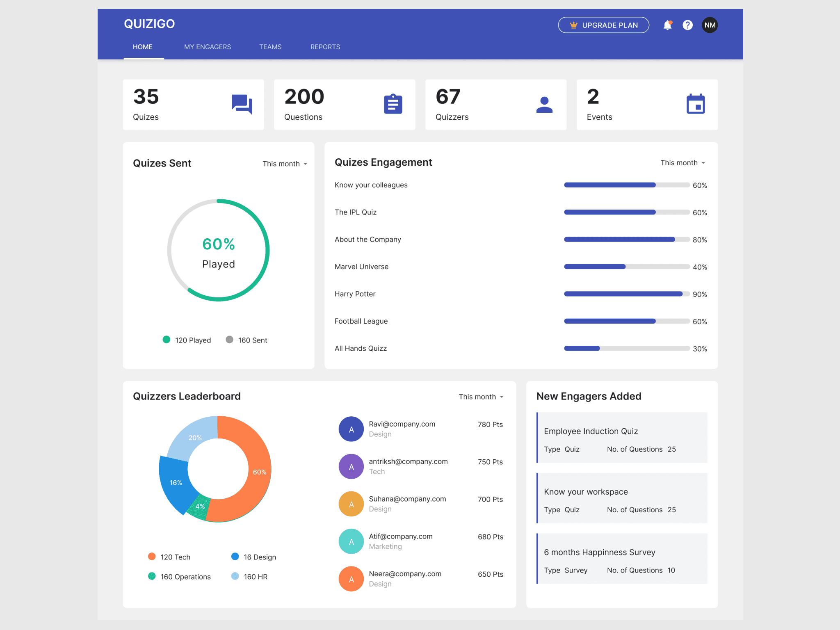This screenshot has width=840, height=630.
Task: Click the 120 Tech orange legend dot
Action: [x=152, y=557]
